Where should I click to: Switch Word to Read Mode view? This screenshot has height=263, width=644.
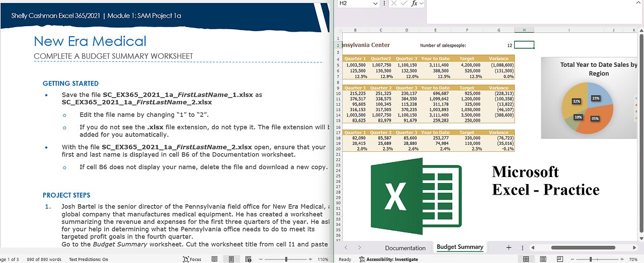click(214, 259)
